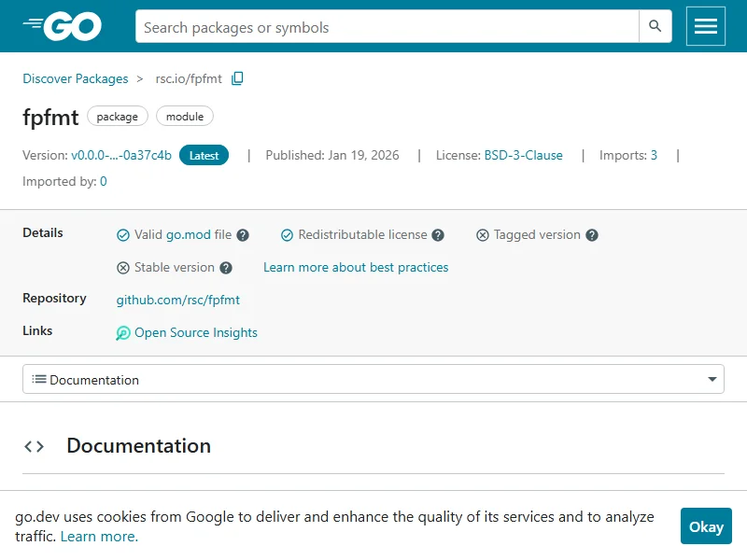Click Learn more about best practices
Screen dimensions: 747x560
356,267
